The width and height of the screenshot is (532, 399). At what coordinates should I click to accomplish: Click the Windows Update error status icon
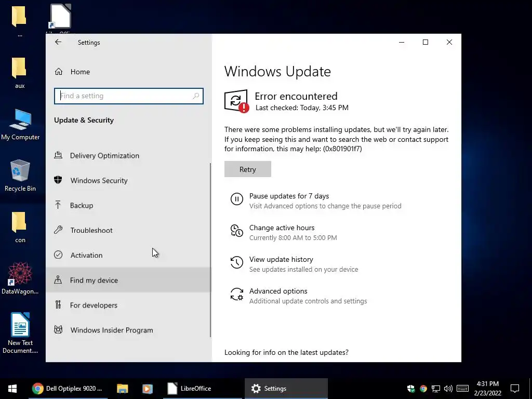point(237,101)
